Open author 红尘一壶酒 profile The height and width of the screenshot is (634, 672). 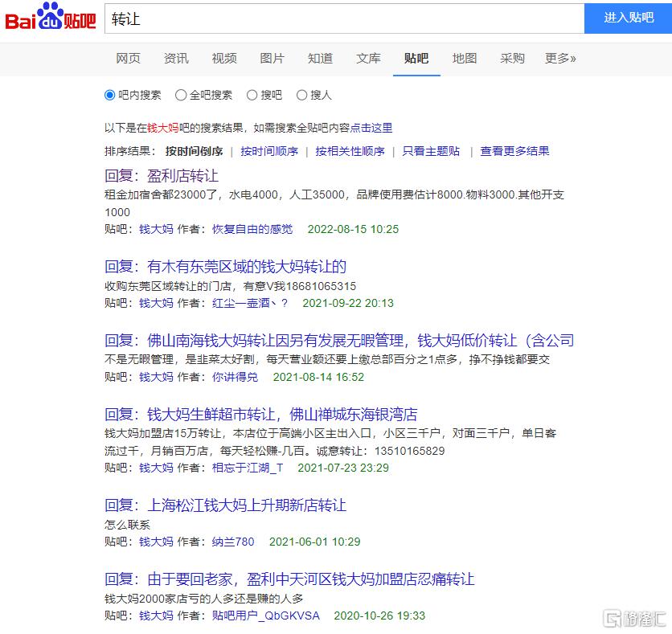(249, 303)
